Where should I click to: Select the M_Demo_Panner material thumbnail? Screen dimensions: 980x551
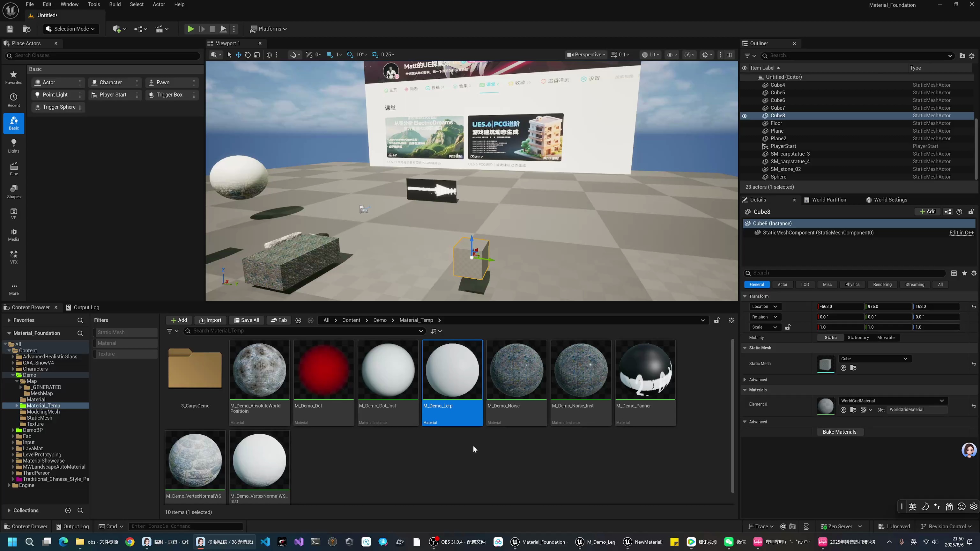[x=645, y=370]
